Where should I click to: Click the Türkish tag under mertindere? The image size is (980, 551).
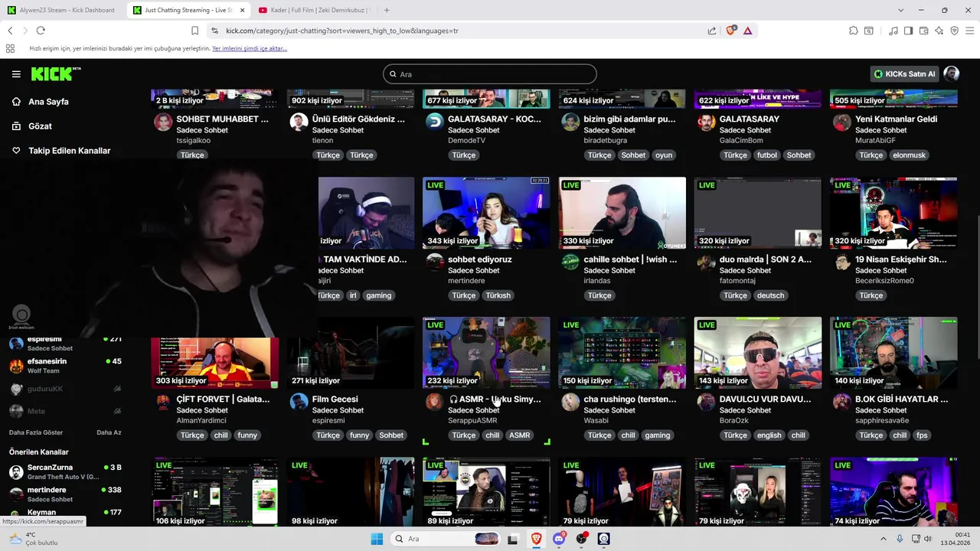coord(498,295)
